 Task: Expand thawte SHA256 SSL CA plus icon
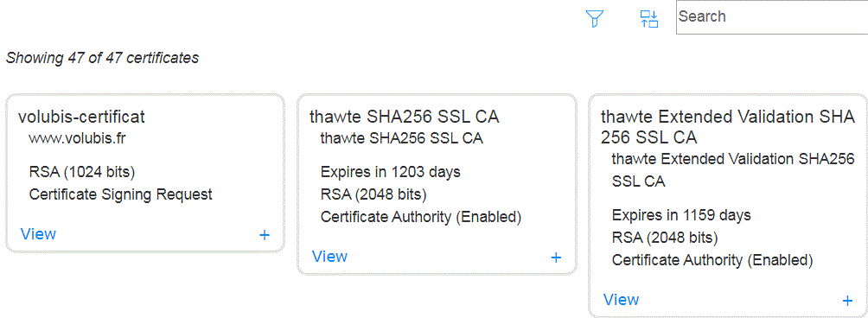(556, 258)
